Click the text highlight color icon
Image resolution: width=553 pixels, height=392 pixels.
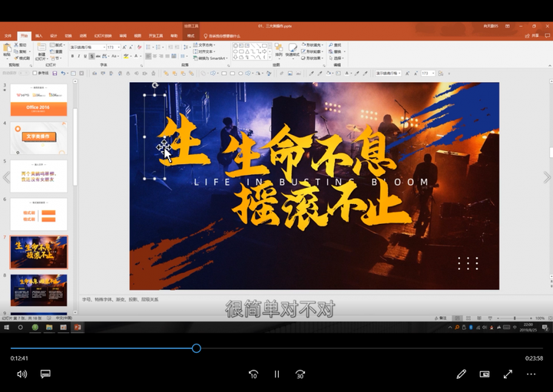click(x=125, y=56)
